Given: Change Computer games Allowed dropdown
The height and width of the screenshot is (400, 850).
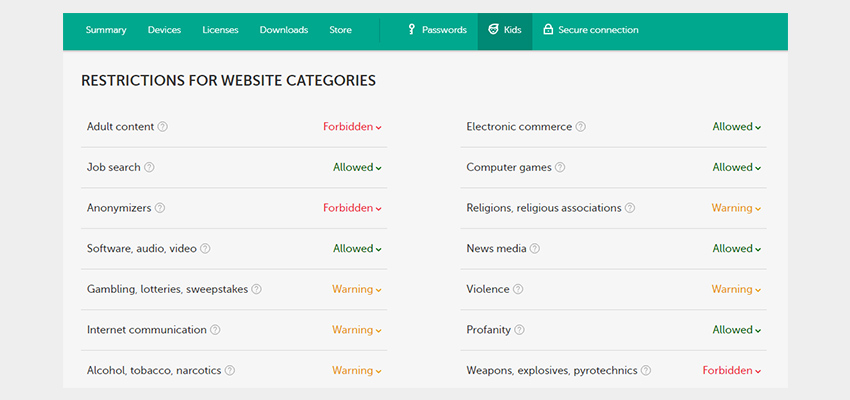Looking at the screenshot, I should 737,167.
